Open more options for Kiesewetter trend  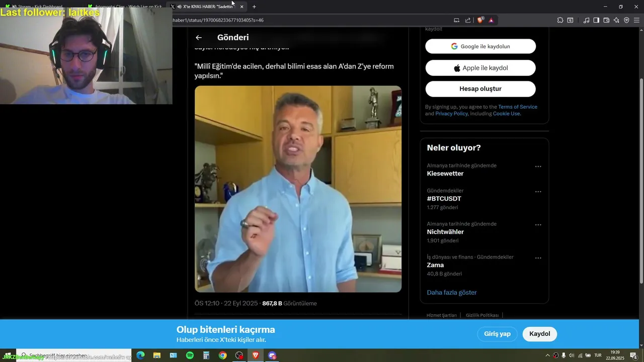coord(538,166)
